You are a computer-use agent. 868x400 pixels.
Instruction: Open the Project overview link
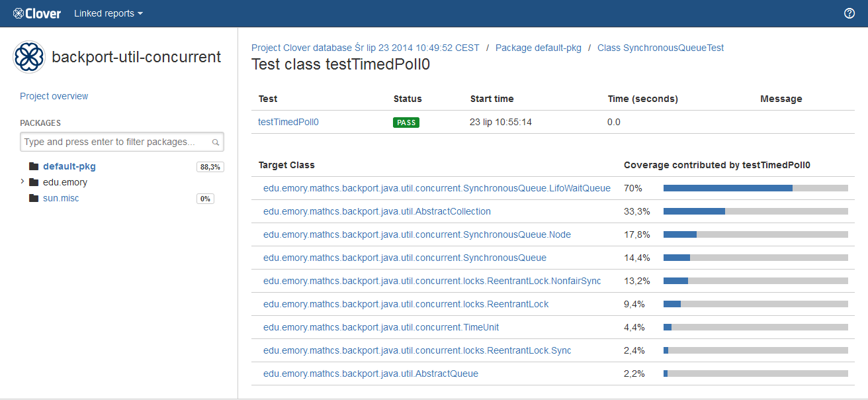click(x=54, y=96)
